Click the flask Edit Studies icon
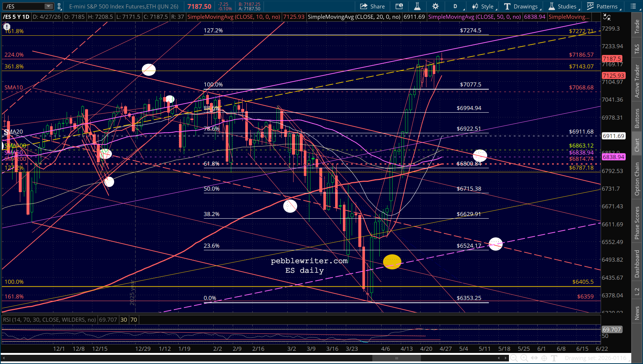 click(417, 6)
